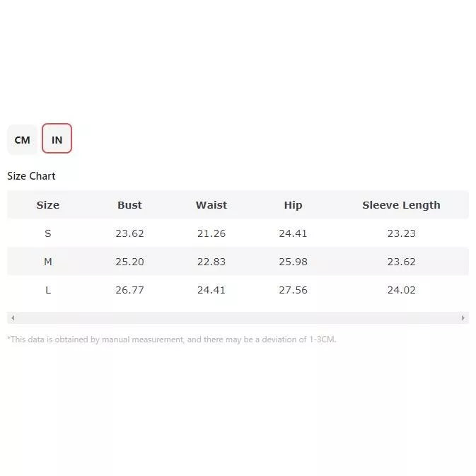Click sleeve length value 24.02

click(x=401, y=290)
